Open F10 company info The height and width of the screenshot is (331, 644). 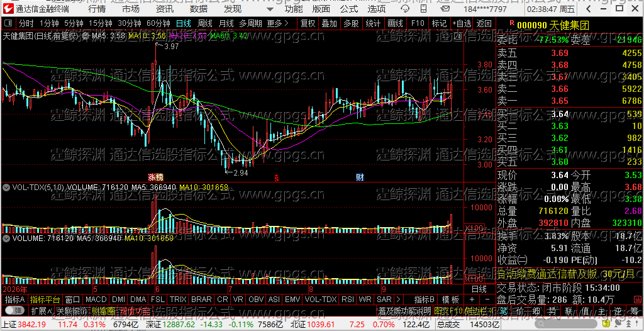(418, 23)
